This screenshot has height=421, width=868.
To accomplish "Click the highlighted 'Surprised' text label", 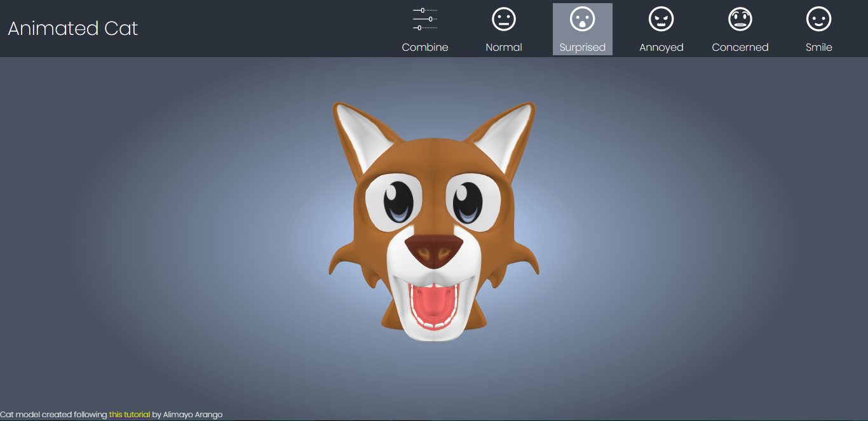I will point(582,48).
